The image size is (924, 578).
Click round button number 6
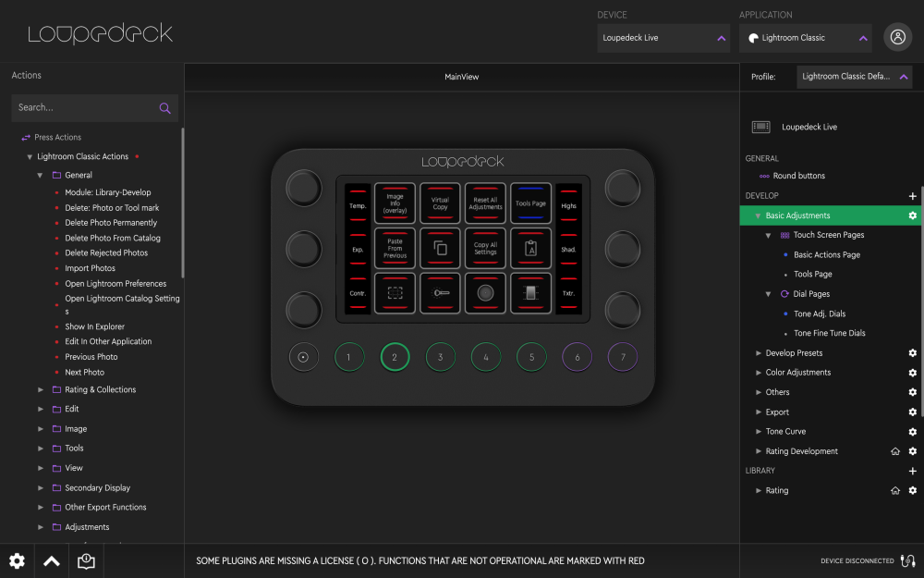click(x=577, y=357)
